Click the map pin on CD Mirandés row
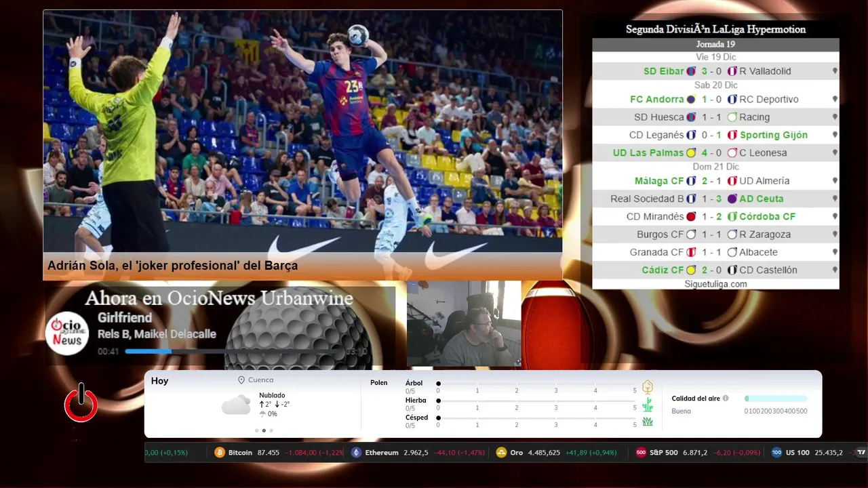Viewport: 868px width, 488px height. [835, 216]
